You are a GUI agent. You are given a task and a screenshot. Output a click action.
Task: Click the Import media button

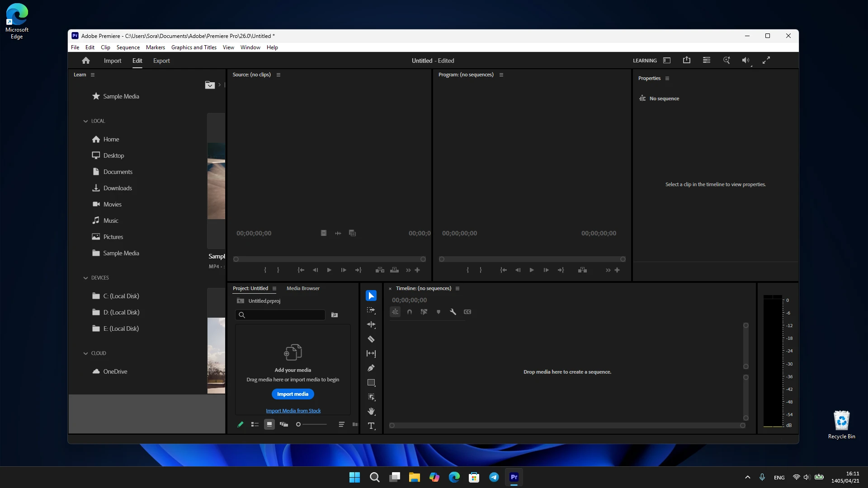293,394
